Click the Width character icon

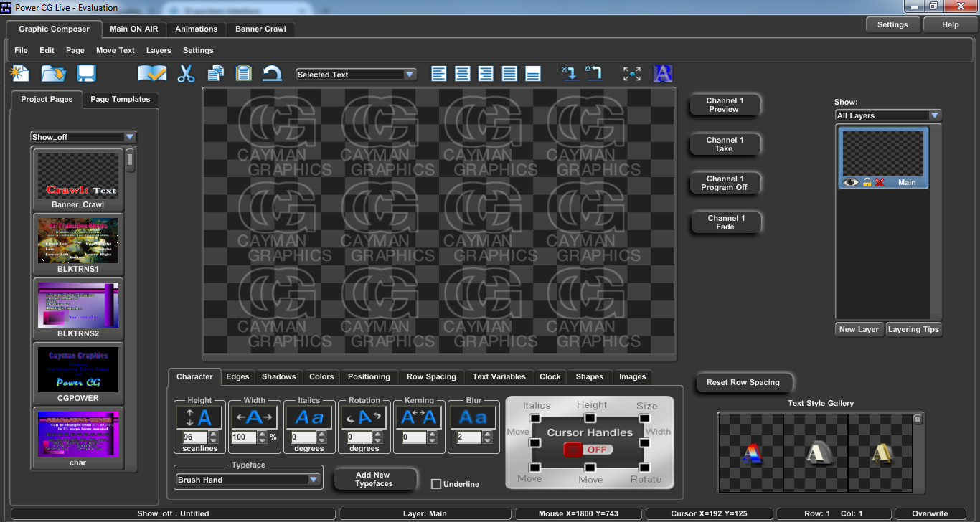pos(255,417)
